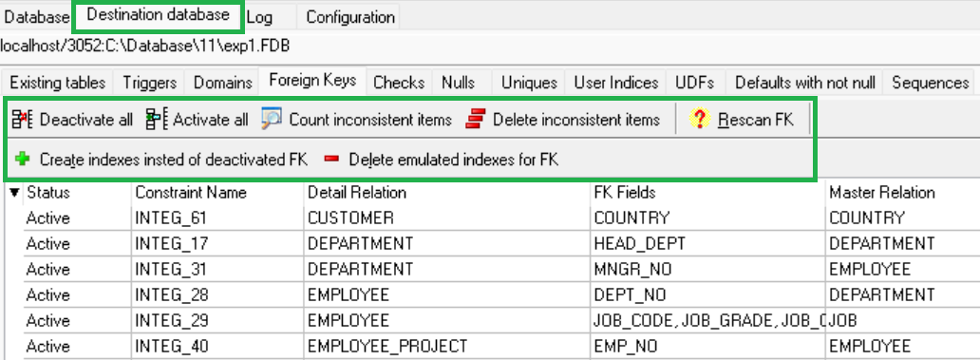The height and width of the screenshot is (360, 980).
Task: Open the User Indices tab
Action: [615, 83]
